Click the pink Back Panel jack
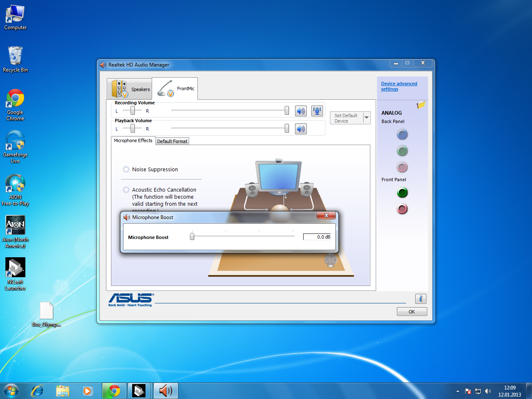This screenshot has height=399, width=532. 402,167
